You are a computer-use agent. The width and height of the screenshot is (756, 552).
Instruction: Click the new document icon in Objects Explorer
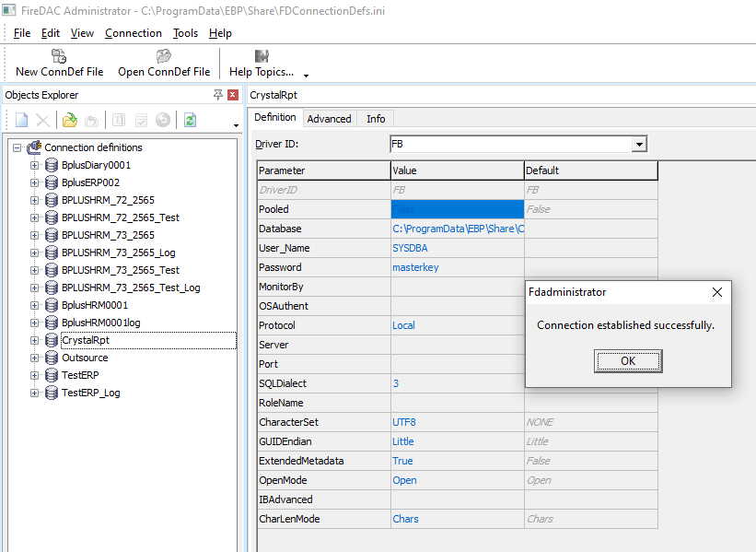coord(21,120)
